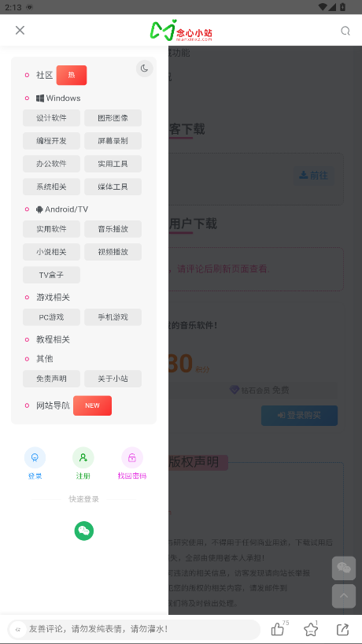Tap the comment input field

coord(135,629)
